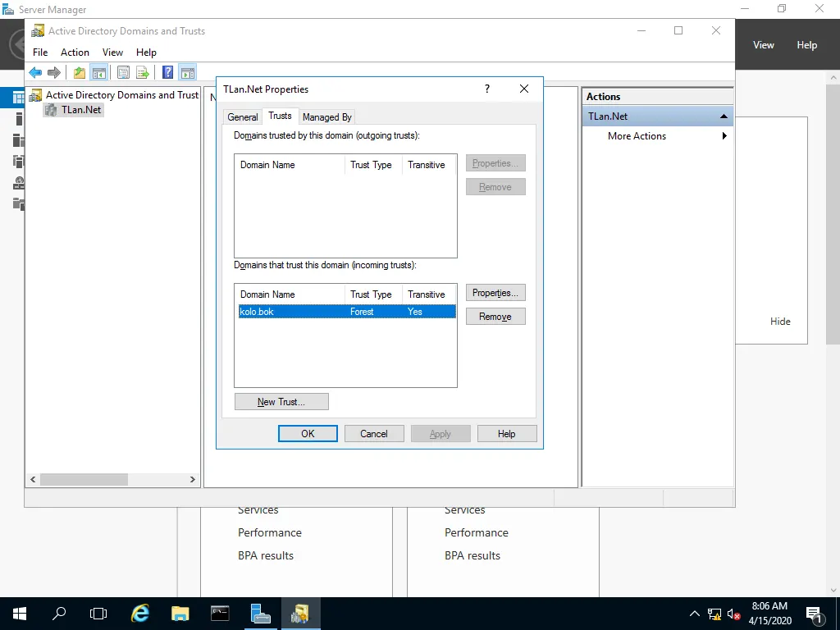
Task: Click the tree pane's right scroll arrow
Action: coord(193,479)
